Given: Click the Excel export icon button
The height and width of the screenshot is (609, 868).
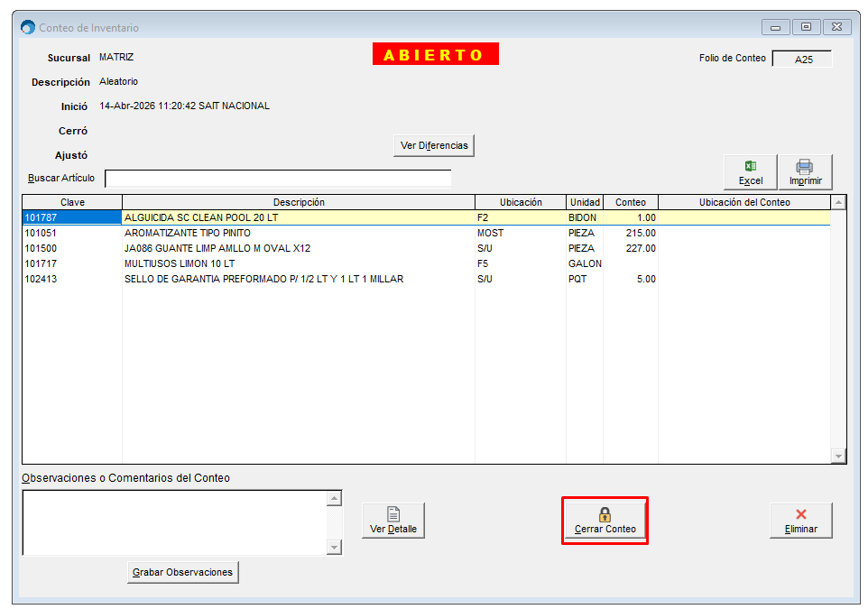Looking at the screenshot, I should pos(751,171).
